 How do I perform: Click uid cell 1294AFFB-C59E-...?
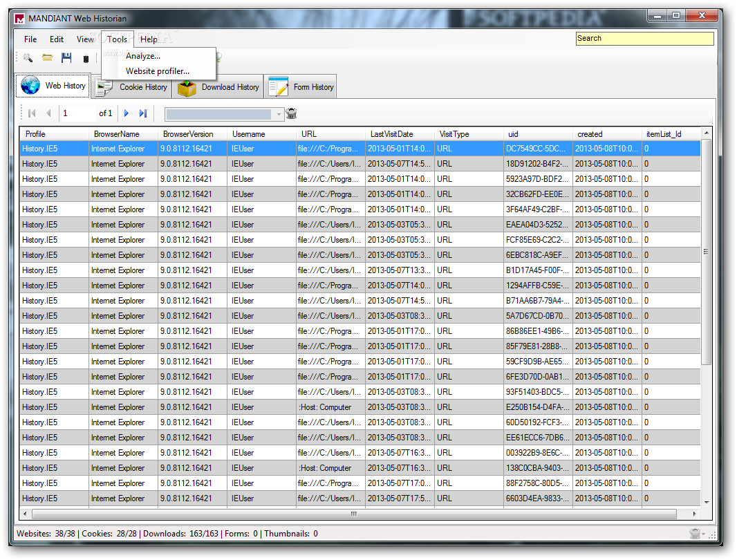(x=538, y=286)
